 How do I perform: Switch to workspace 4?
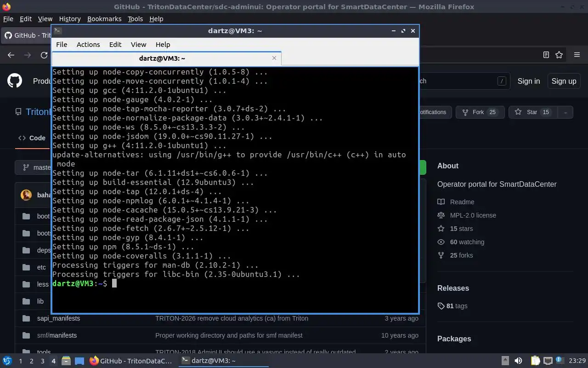pos(53,361)
